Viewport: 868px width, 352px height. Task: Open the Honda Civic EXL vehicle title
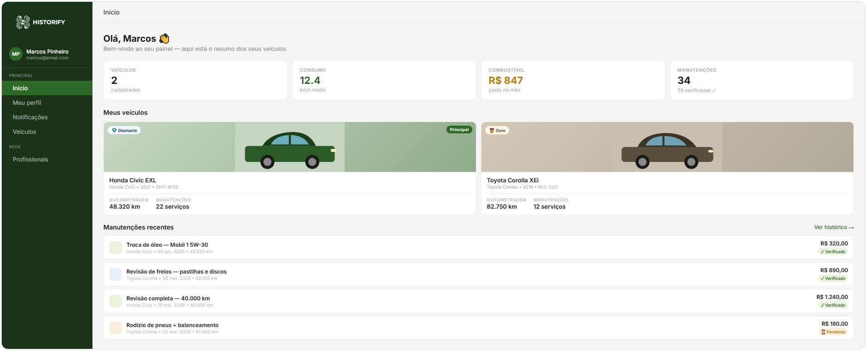point(132,180)
